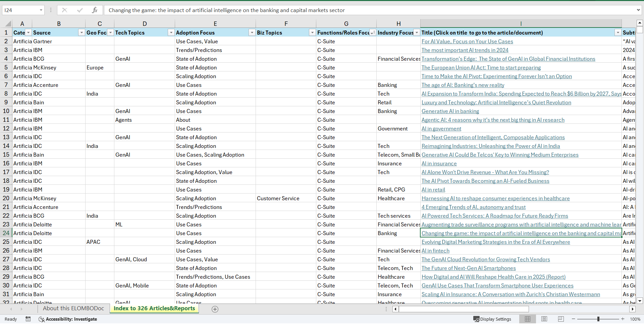Image resolution: width=644 pixels, height=324 pixels.
Task: Switch to Page Layout view icon
Action: [x=544, y=319]
